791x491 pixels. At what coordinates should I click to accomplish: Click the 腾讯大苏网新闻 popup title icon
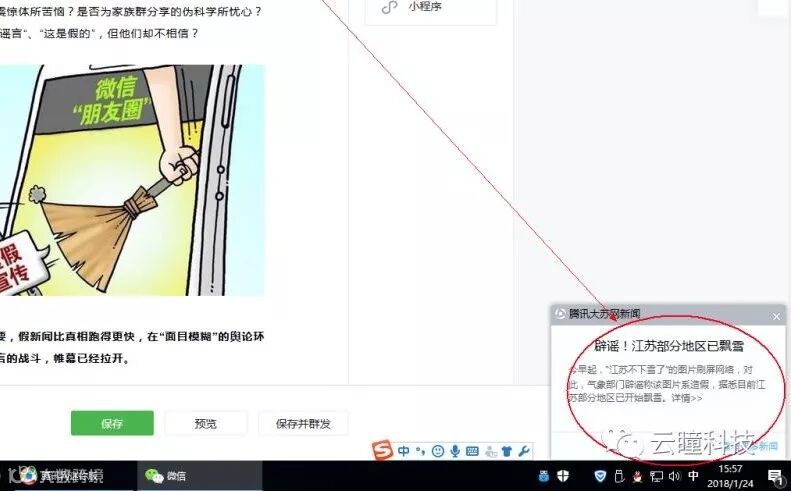(x=560, y=314)
